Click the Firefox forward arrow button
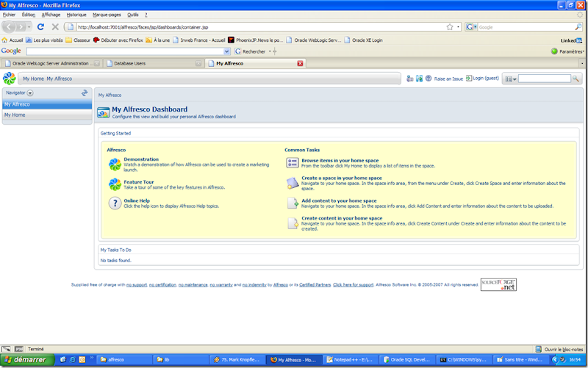The width and height of the screenshot is (588, 368). (21, 27)
